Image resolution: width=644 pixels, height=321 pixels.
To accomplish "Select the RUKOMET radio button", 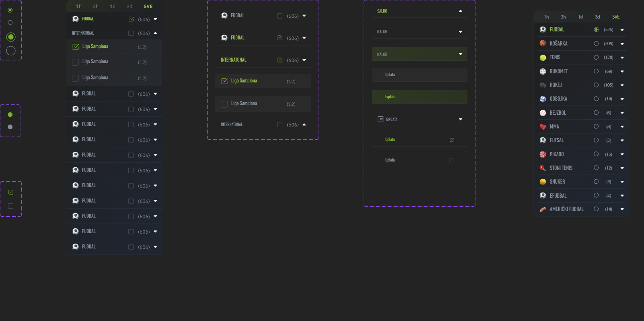I will coord(596,71).
